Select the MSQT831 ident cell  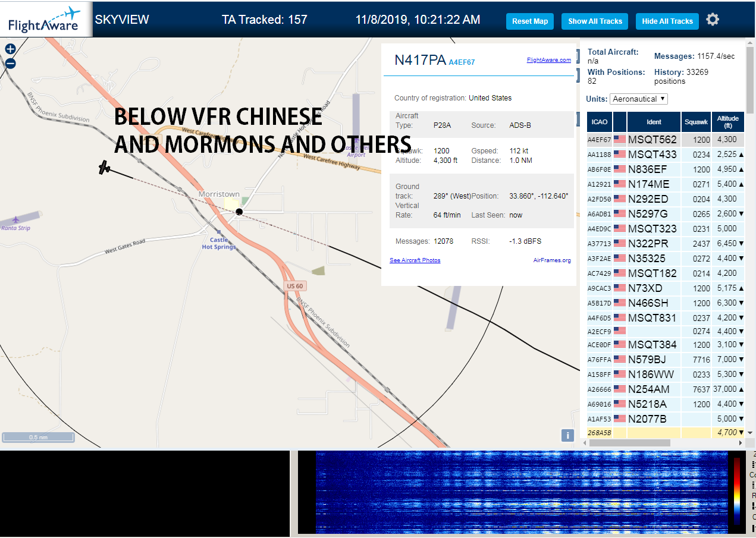pos(654,317)
